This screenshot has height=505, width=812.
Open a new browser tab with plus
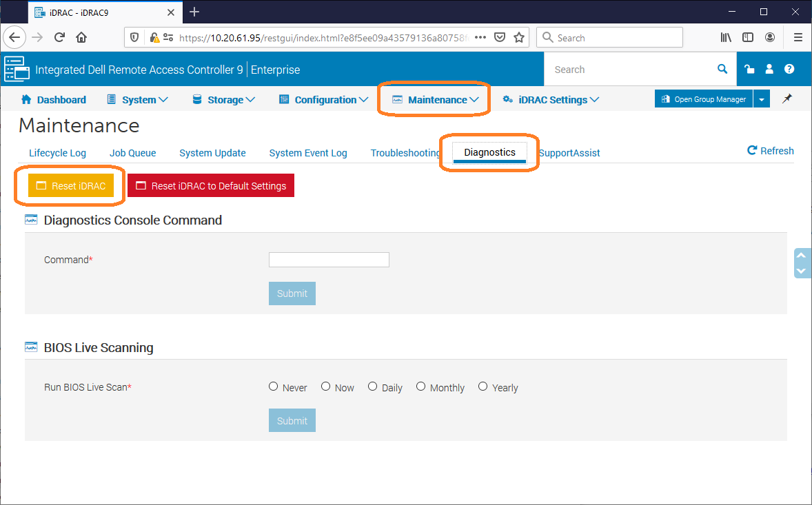tap(194, 12)
